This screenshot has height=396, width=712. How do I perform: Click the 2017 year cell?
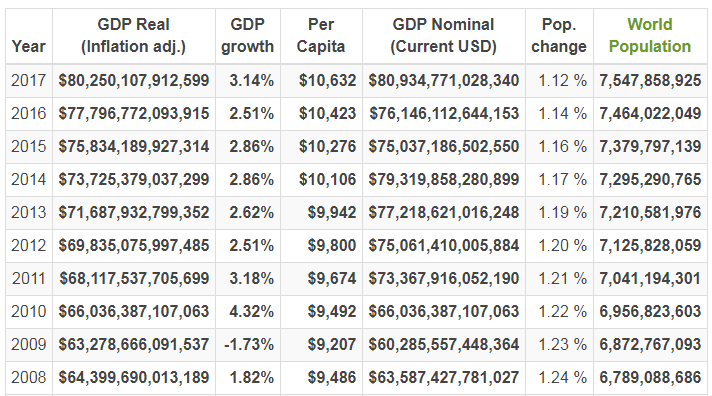pyautogui.click(x=29, y=80)
